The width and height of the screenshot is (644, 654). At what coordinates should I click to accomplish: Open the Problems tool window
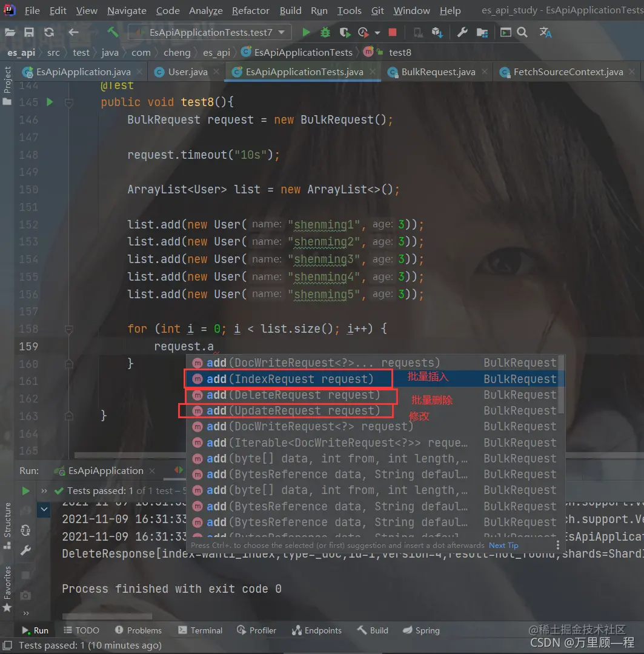138,630
